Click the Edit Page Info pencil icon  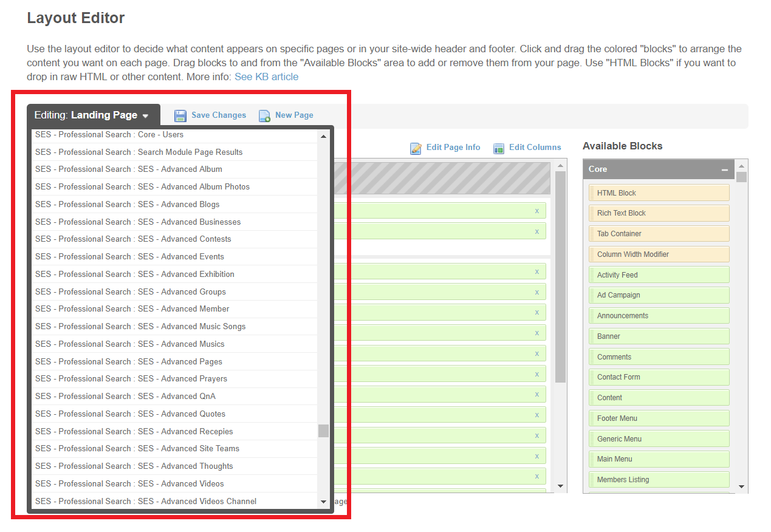(x=416, y=148)
